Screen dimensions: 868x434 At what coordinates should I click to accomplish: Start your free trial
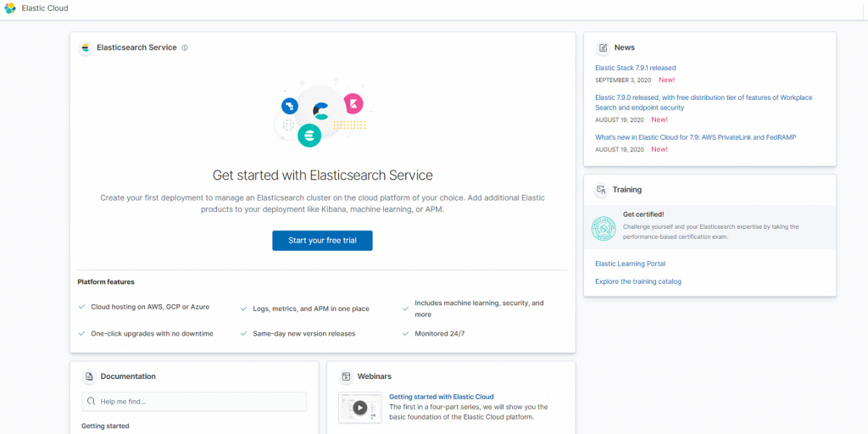[x=322, y=241]
